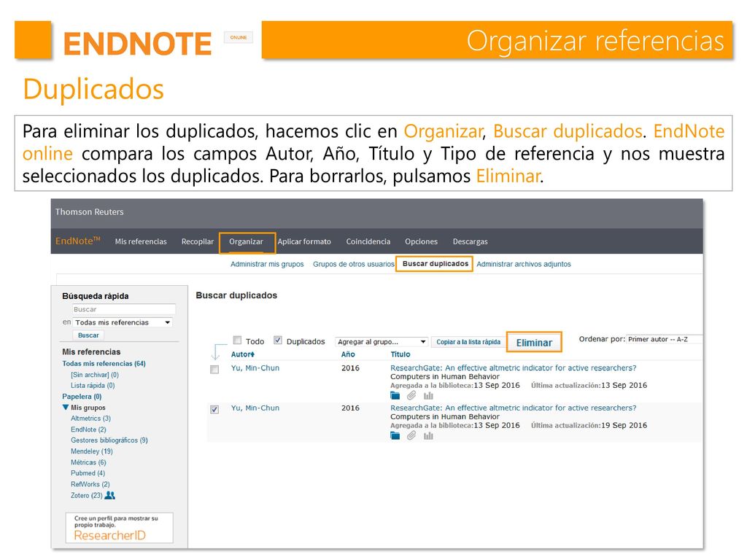
Task: Click the ONLINE badge beside ENDNOTE
Action: point(239,37)
